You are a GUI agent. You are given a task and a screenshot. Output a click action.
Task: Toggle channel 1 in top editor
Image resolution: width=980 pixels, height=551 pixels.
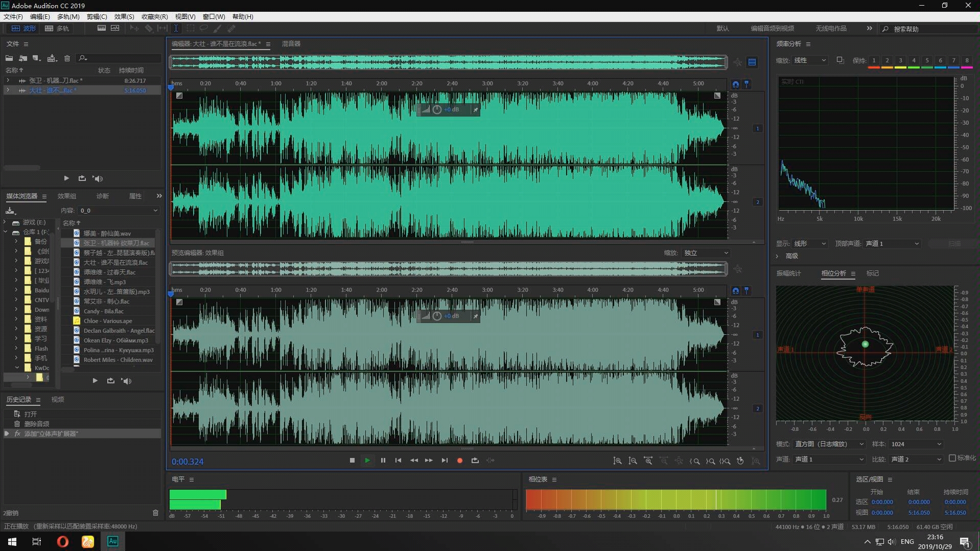click(758, 128)
